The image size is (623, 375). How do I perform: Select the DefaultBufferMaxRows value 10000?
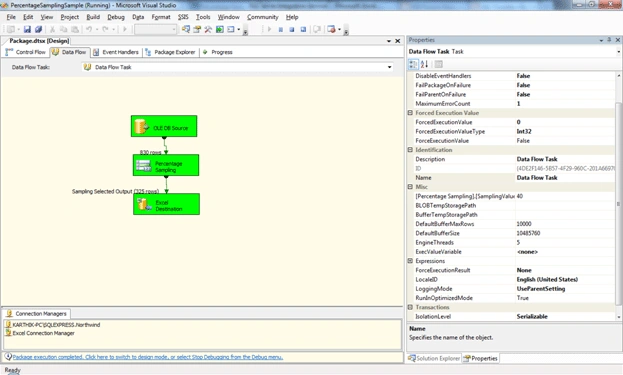tap(565, 224)
